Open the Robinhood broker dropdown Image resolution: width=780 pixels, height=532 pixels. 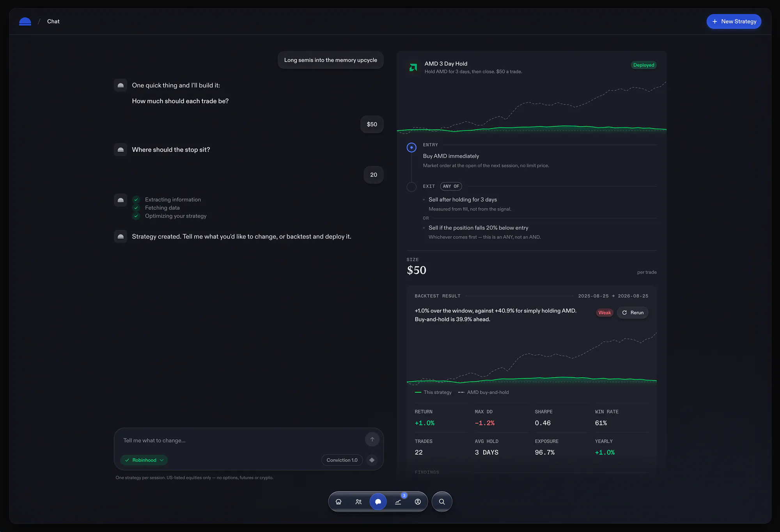coord(144,460)
